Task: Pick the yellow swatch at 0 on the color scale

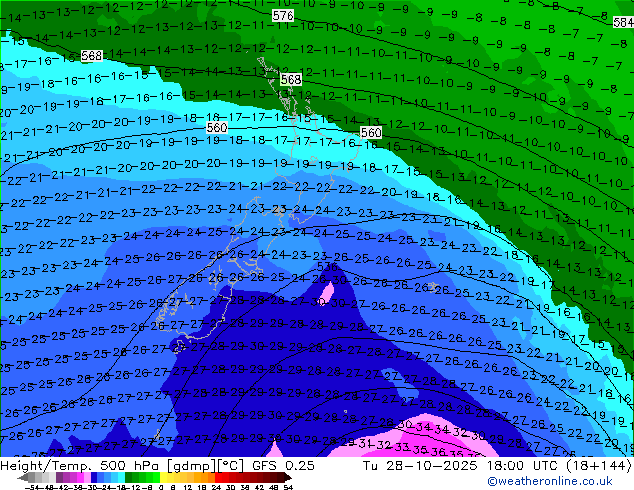Action: click(163, 478)
